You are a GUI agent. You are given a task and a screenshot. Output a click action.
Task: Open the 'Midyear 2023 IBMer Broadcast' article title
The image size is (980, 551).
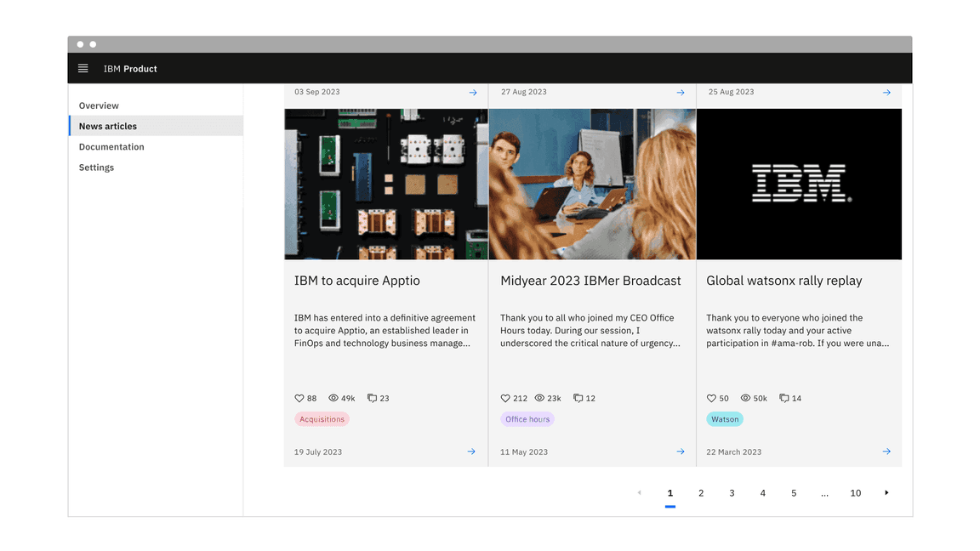[x=590, y=280]
